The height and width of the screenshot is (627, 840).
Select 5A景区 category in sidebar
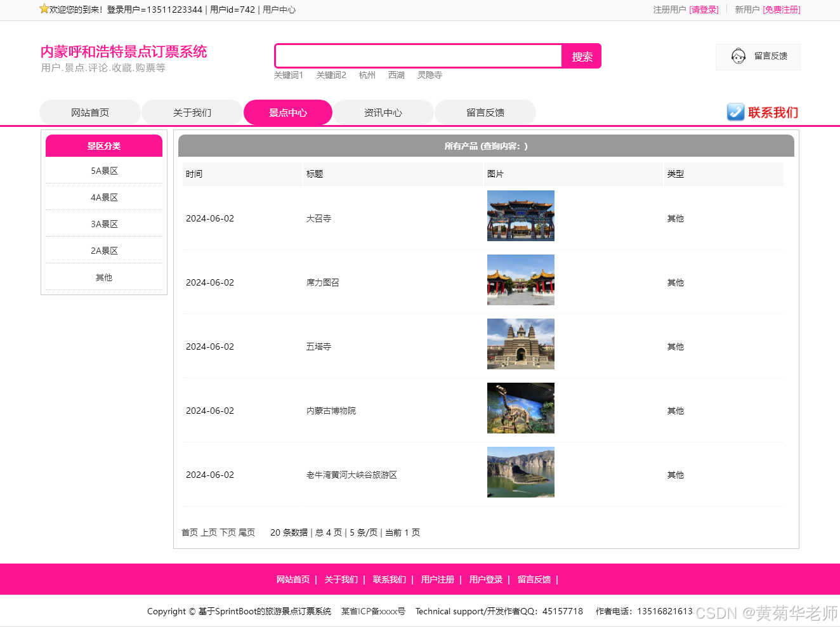(104, 171)
